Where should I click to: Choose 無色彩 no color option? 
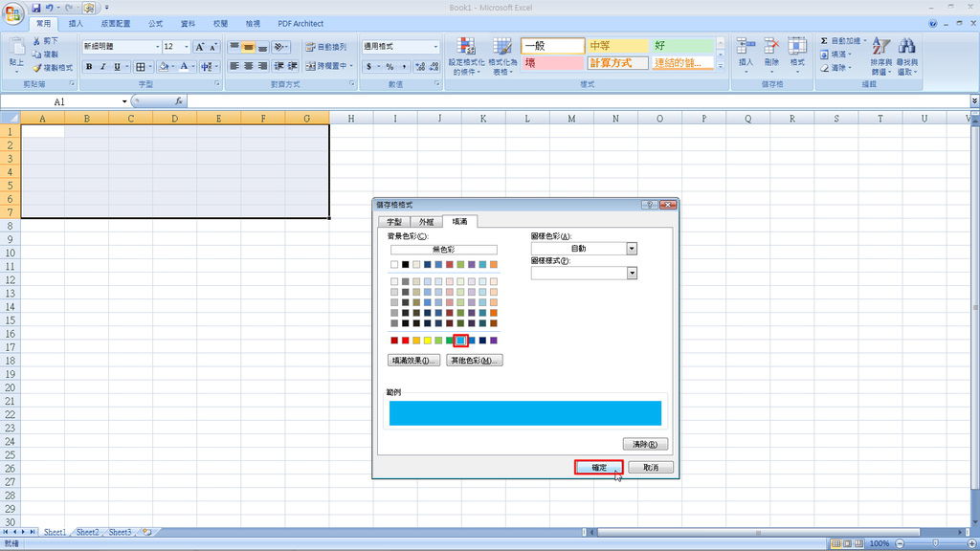[x=444, y=250]
